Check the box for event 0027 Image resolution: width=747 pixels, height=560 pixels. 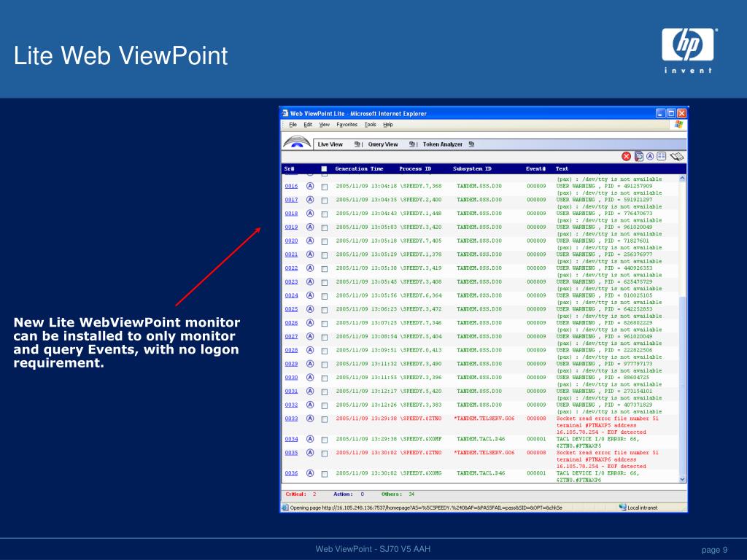[x=325, y=338]
